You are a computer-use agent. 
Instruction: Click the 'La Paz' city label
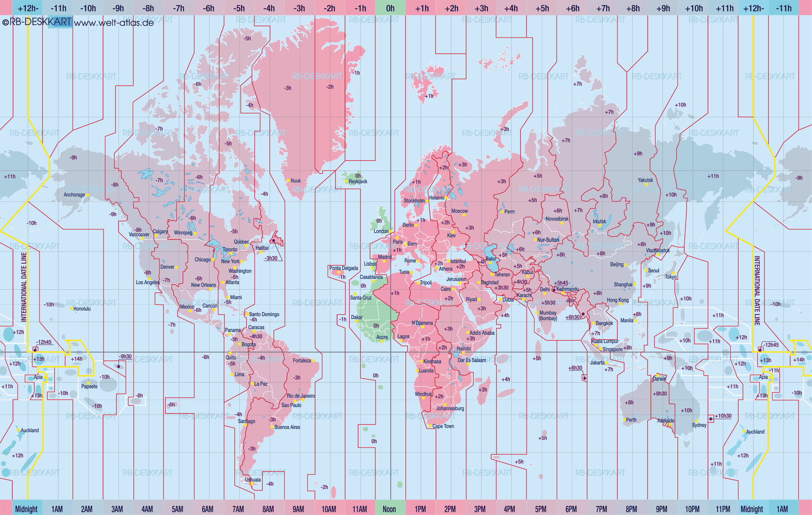pos(261,384)
